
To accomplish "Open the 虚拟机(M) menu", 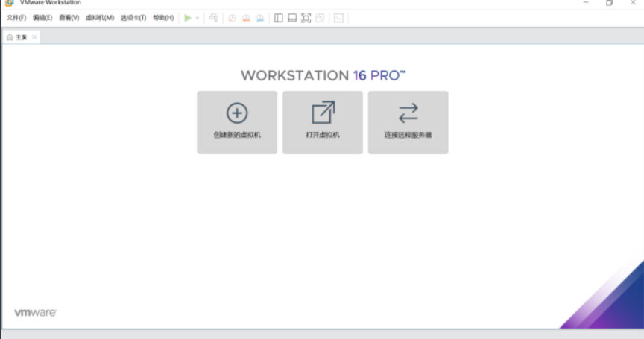I will [x=100, y=18].
